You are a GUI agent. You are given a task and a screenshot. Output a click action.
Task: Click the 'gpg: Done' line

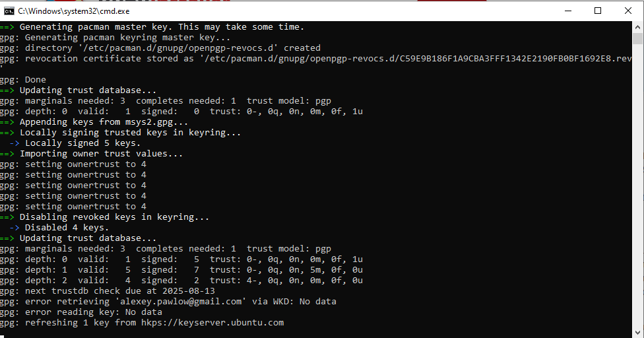pyautogui.click(x=24, y=80)
